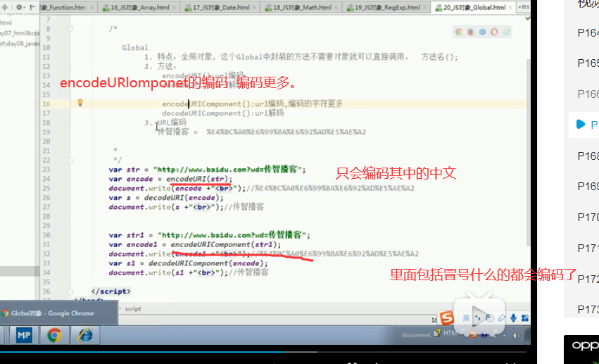Screen dimensions: 599x364
Task: Click the intention lightbulb on line 16
Action: (x=80, y=102)
